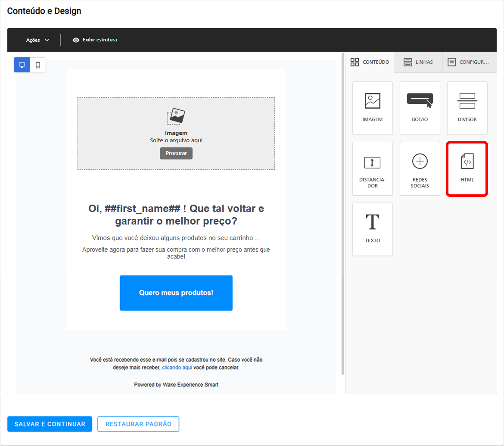Open the clicando aqui unsubscribe link

pyautogui.click(x=177, y=368)
